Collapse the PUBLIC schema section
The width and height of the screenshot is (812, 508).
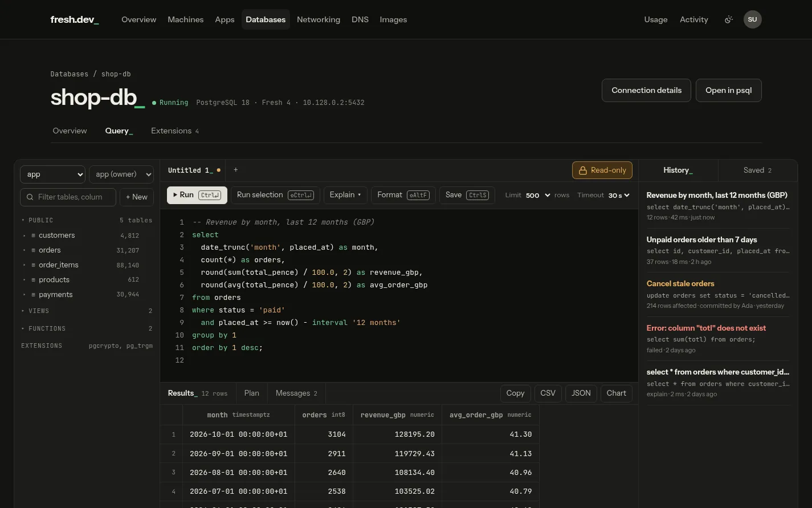[x=88, y=220]
